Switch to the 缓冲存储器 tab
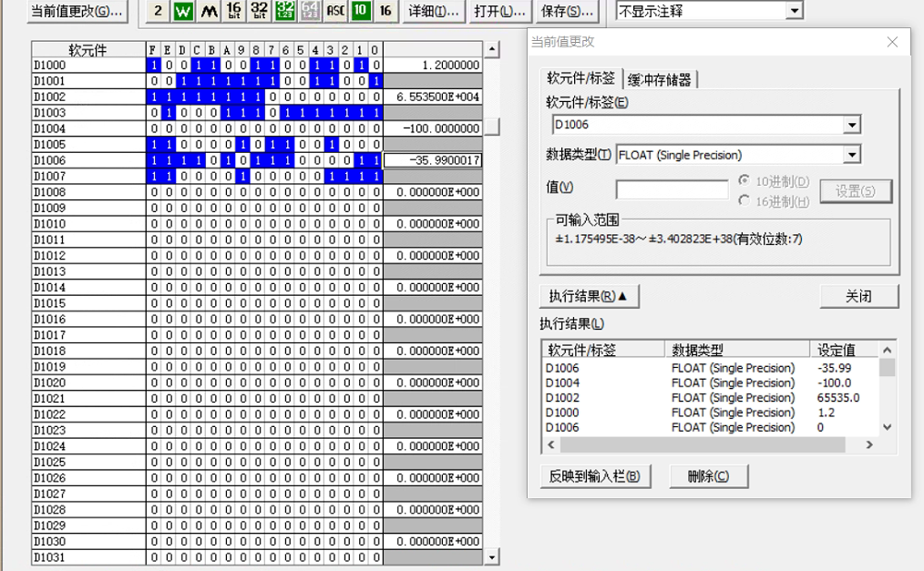924x571 pixels. [660, 80]
